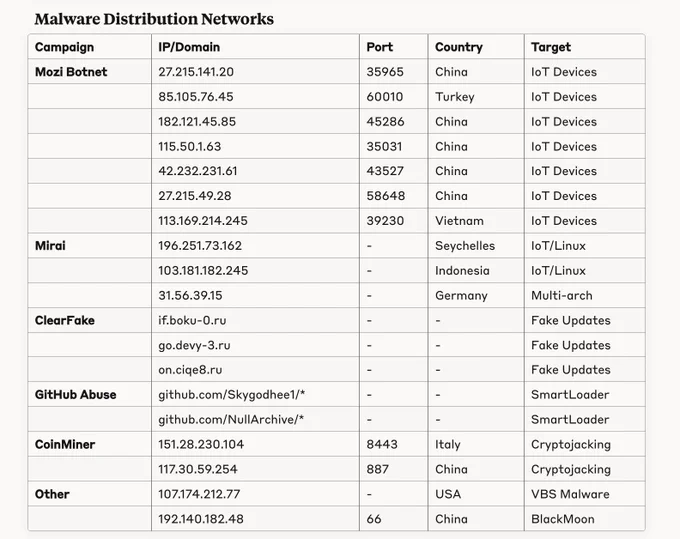Click the Campaign column header
680x539 pixels.
pos(64,47)
